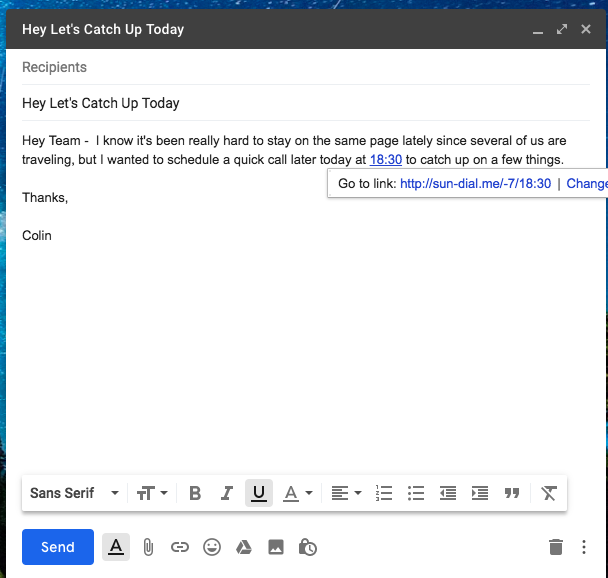Send the email with the Send button
Viewport: 608px width, 578px height.
click(58, 547)
